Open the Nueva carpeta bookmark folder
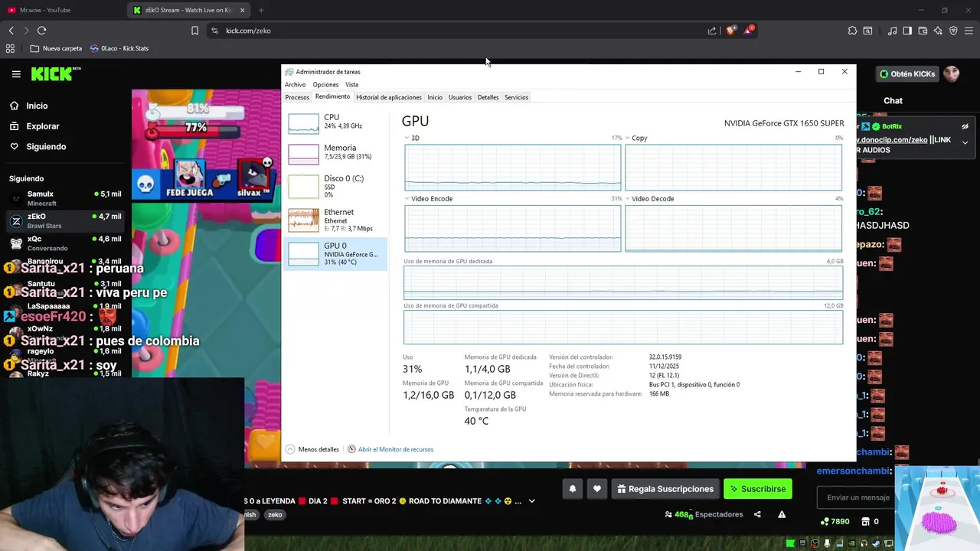 pyautogui.click(x=56, y=48)
